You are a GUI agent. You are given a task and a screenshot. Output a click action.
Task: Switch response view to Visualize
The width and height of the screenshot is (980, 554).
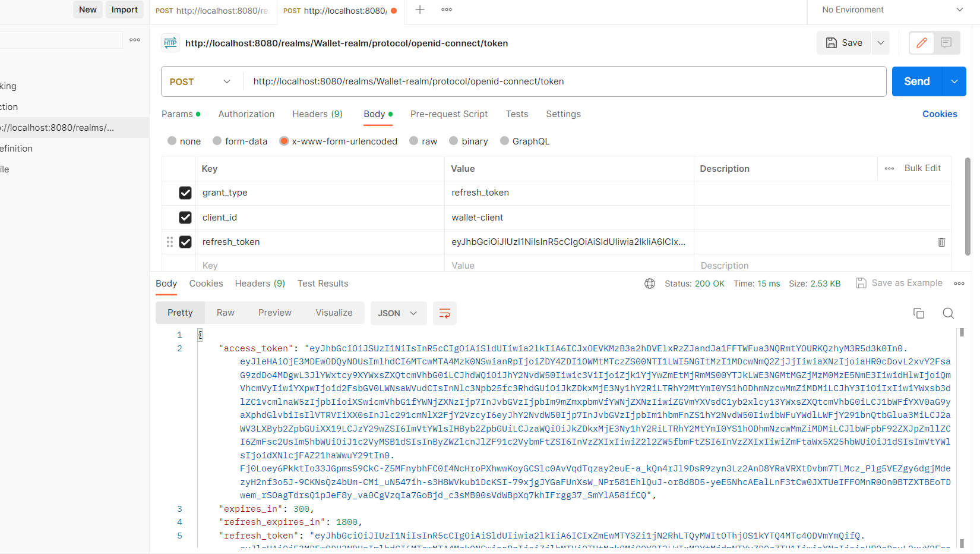pyautogui.click(x=334, y=313)
